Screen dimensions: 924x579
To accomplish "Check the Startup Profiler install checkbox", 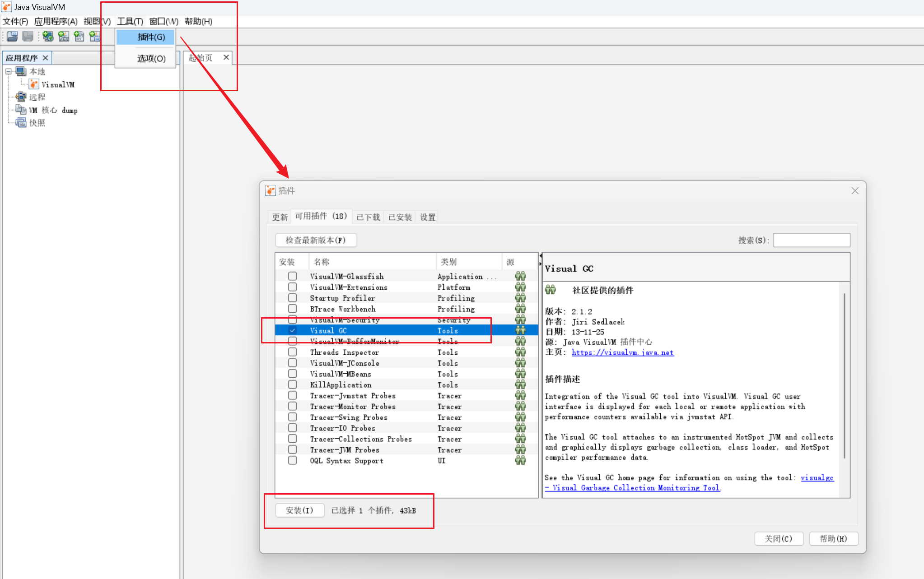I will coord(293,298).
